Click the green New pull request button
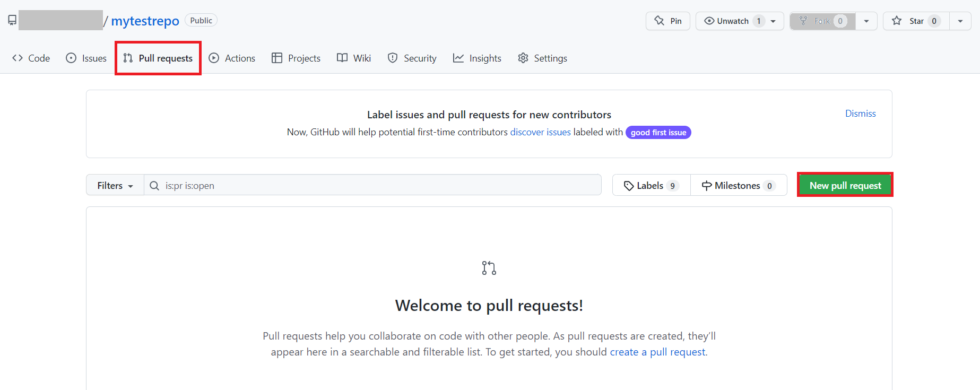This screenshot has width=980, height=390. (x=845, y=185)
